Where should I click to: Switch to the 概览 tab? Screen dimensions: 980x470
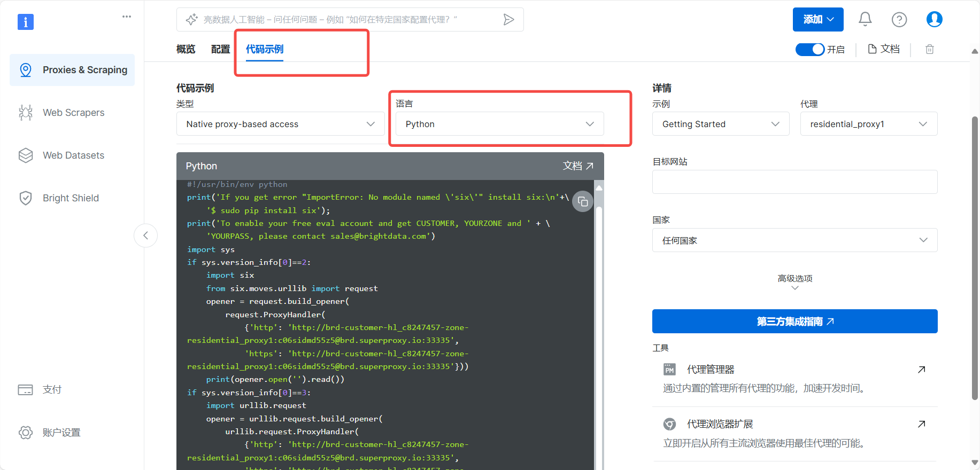[186, 49]
